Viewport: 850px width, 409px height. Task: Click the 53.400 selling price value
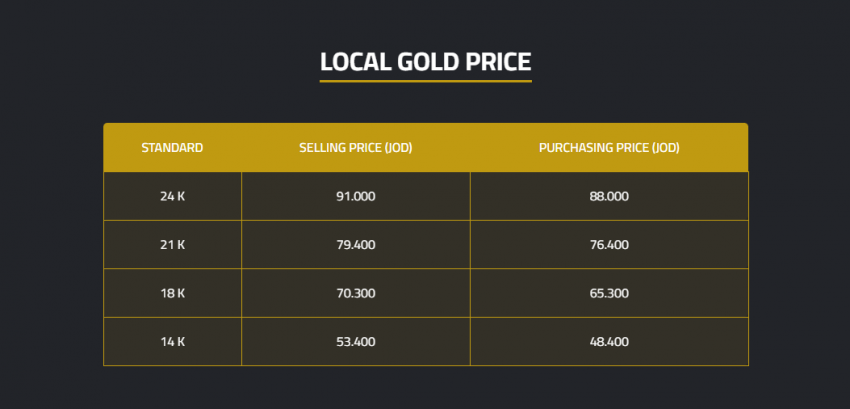[356, 342]
